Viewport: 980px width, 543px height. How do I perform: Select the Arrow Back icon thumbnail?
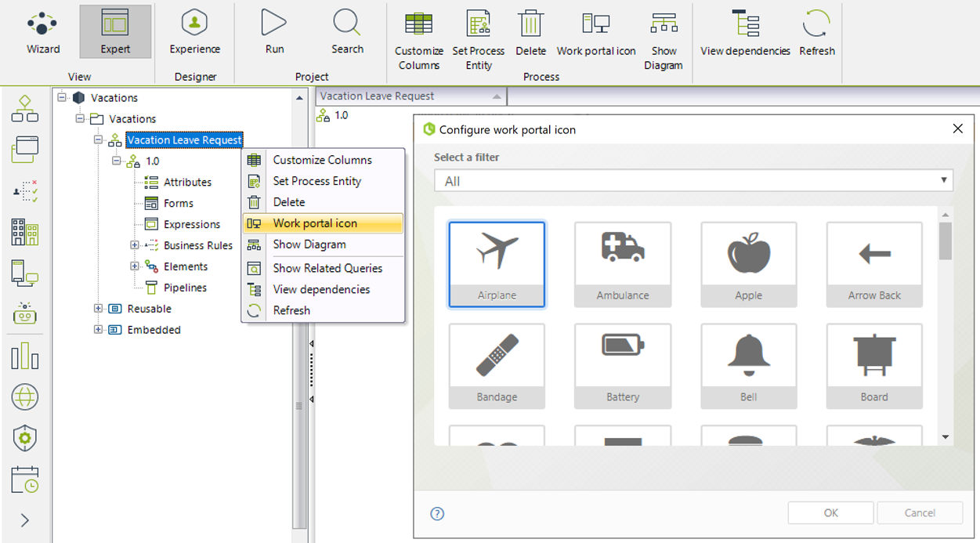coord(874,264)
